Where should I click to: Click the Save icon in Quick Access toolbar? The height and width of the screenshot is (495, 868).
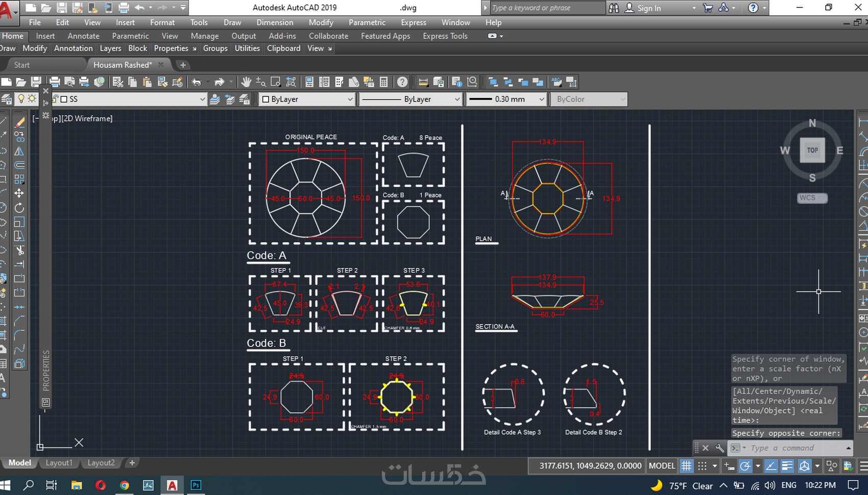(62, 8)
